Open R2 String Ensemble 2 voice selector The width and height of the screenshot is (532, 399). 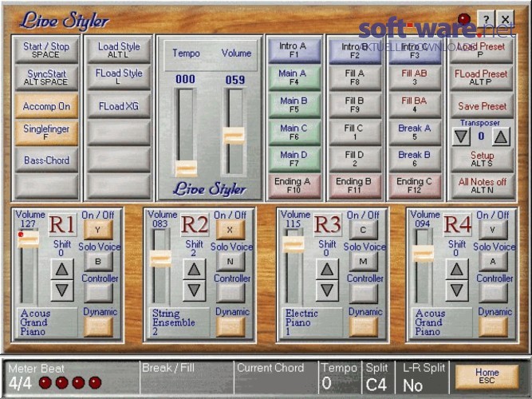coord(179,322)
